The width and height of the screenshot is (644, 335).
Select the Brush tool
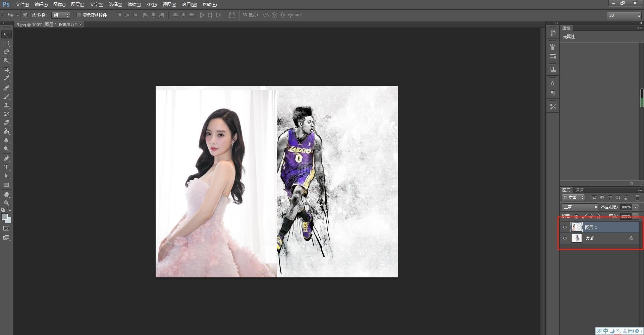[6, 96]
